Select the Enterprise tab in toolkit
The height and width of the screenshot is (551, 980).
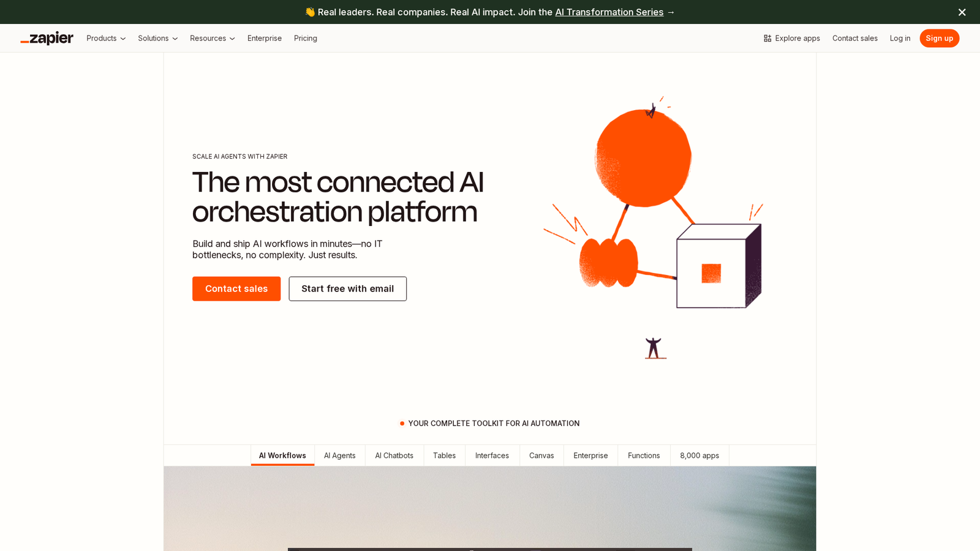click(x=590, y=455)
